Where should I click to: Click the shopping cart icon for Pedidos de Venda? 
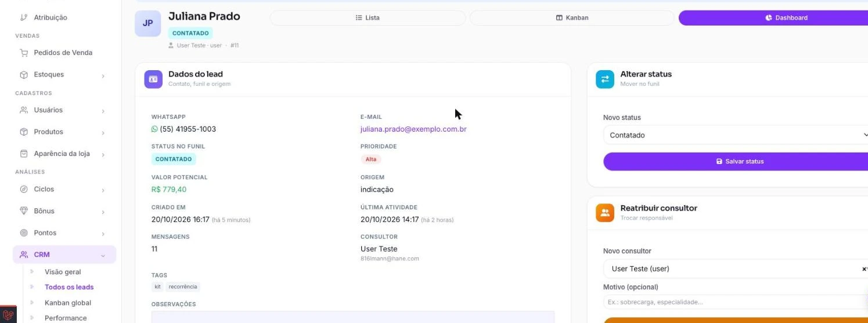[24, 53]
